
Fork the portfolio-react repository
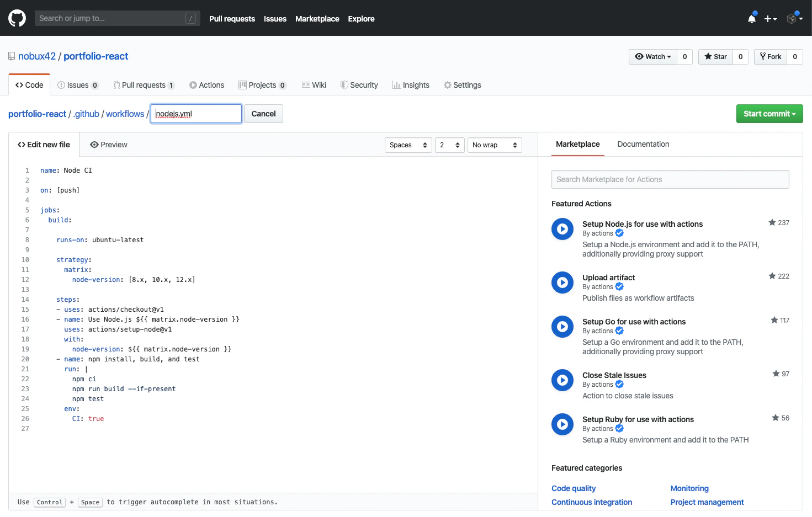(x=771, y=57)
